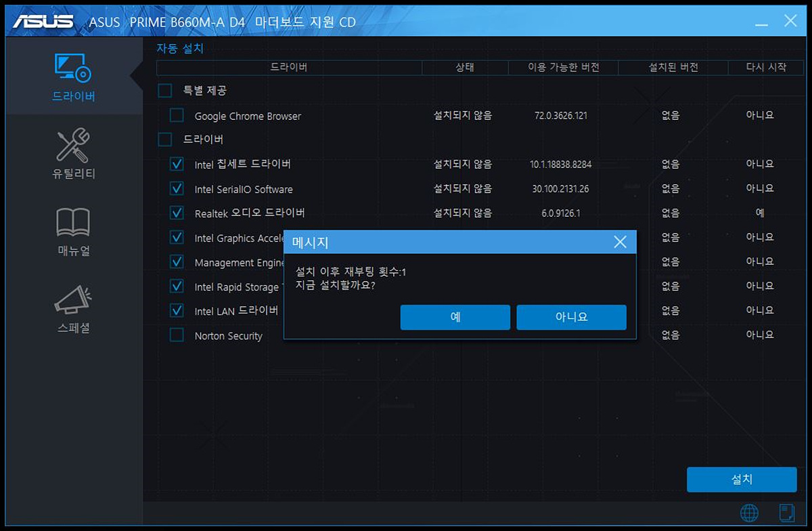Close the ASUS support CD window
This screenshot has width=812, height=531.
(x=790, y=20)
